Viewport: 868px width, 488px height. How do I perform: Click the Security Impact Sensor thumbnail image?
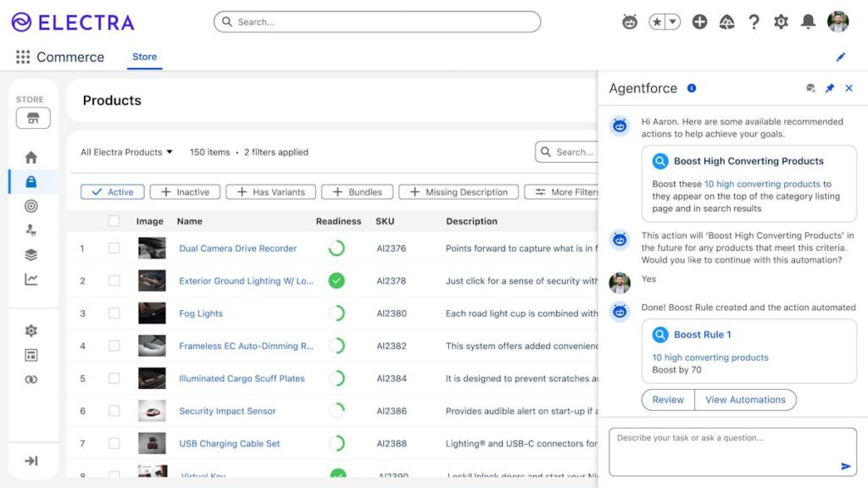pyautogui.click(x=152, y=411)
